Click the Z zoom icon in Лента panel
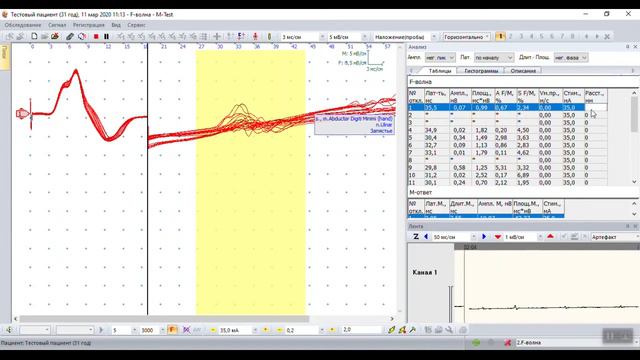The height and width of the screenshot is (360, 640). (x=416, y=236)
